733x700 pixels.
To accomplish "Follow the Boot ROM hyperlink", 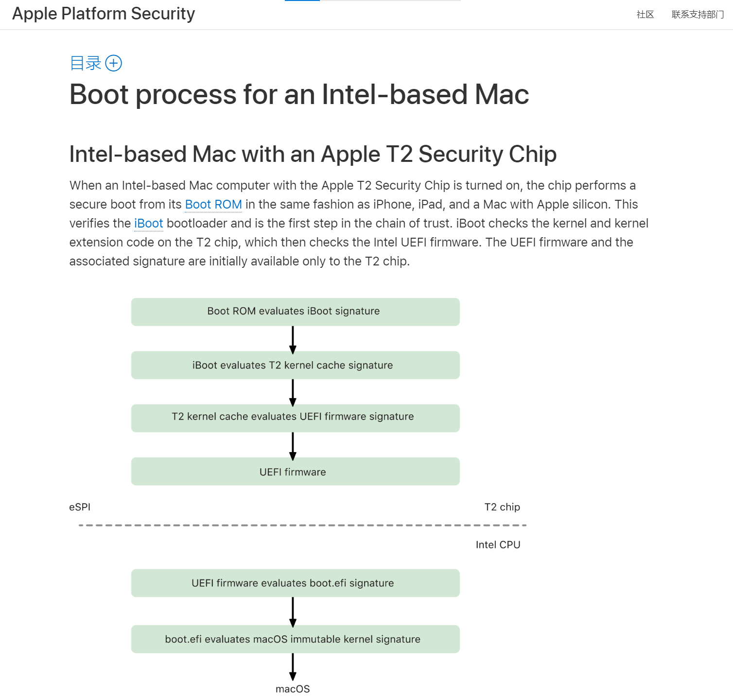I will coord(213,205).
